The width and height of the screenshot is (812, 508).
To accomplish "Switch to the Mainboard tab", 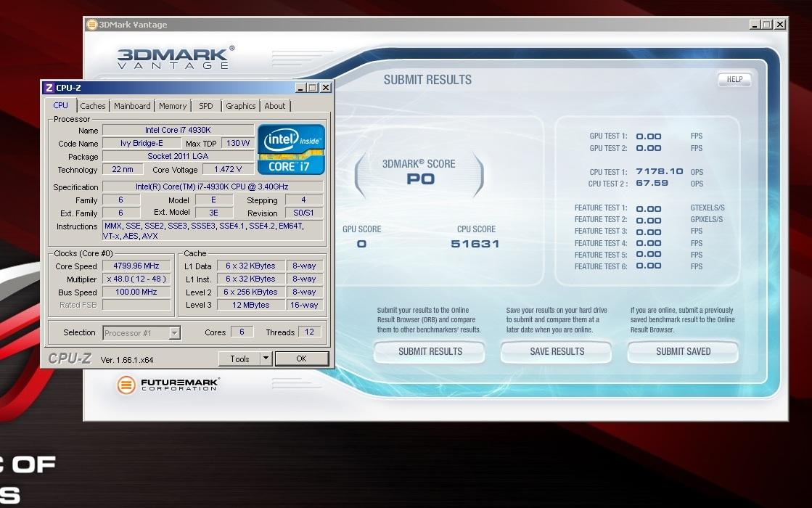I will point(132,106).
